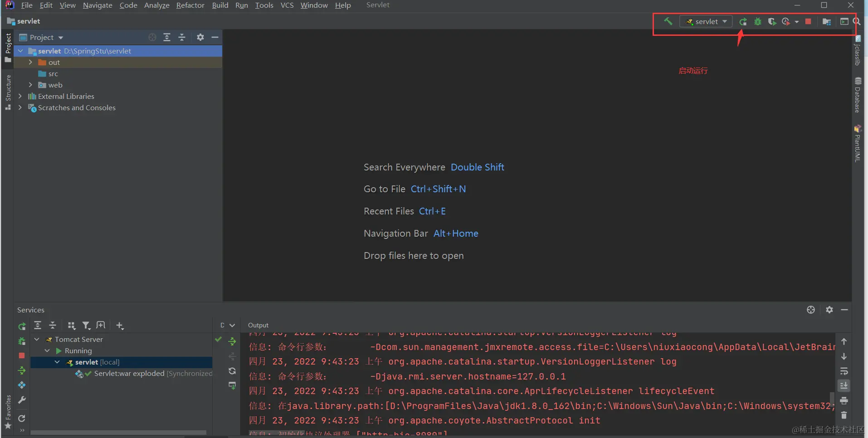The image size is (868, 438).
Task: Collapse the Tomcat Server tree node
Action: click(37, 339)
